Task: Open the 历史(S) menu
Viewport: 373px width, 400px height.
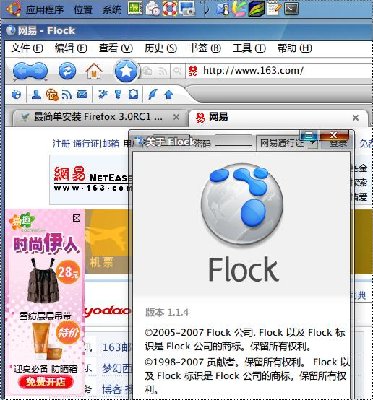Action: 160,48
